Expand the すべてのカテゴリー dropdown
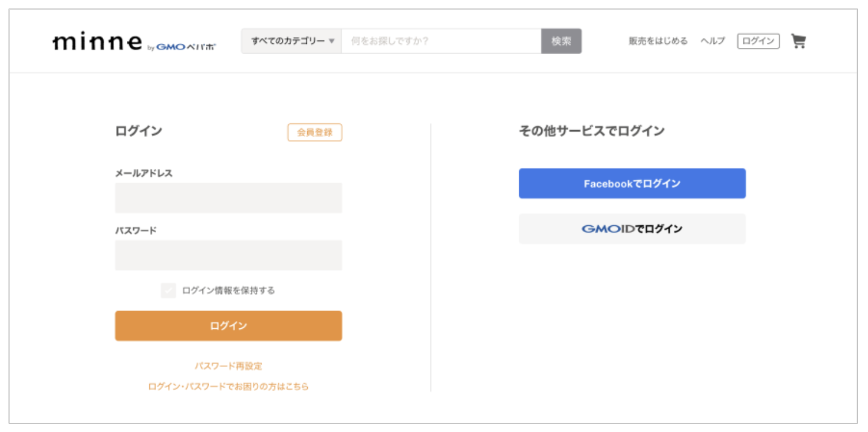 [292, 41]
